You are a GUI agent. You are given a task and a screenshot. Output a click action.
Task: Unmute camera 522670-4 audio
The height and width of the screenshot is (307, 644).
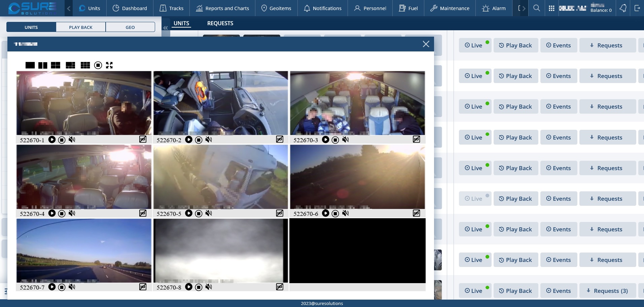click(x=72, y=213)
